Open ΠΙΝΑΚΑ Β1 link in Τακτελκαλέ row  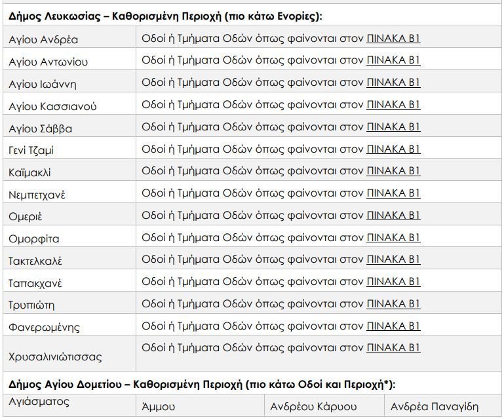tap(393, 259)
